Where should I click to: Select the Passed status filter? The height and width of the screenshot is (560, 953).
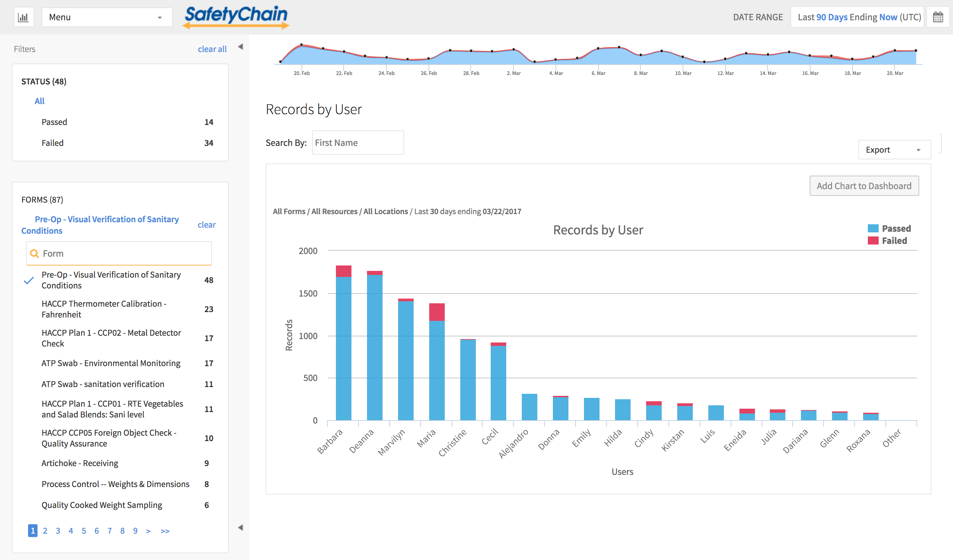[54, 122]
